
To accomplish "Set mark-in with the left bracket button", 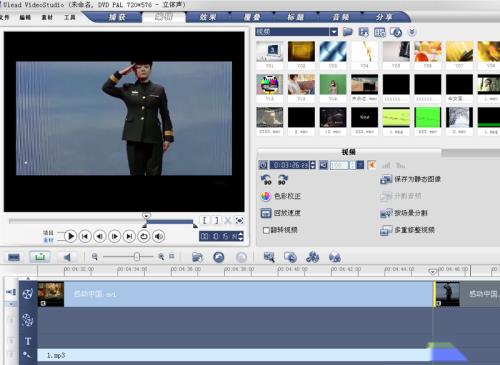I will tap(205, 220).
